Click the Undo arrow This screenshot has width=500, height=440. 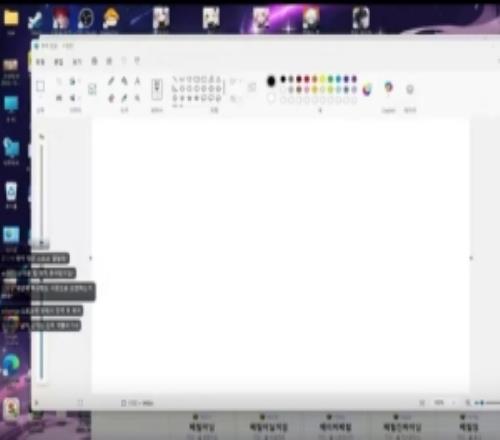coord(124,61)
